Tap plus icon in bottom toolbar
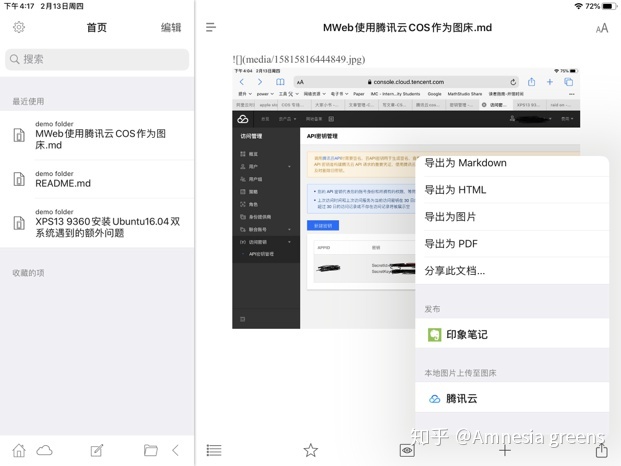The image size is (621, 466). pyautogui.click(x=505, y=450)
